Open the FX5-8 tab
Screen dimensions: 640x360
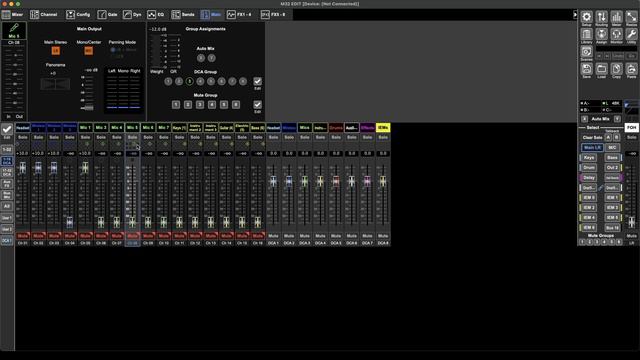tap(273, 15)
